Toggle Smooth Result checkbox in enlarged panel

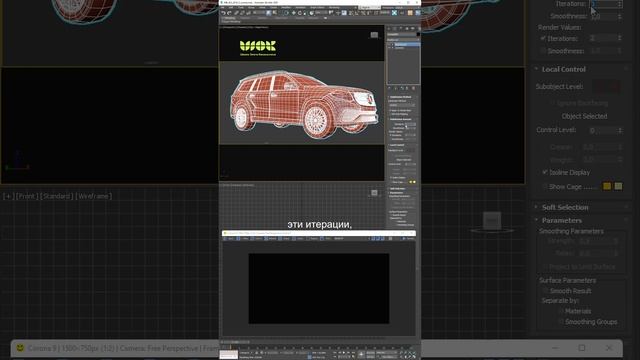click(545, 291)
